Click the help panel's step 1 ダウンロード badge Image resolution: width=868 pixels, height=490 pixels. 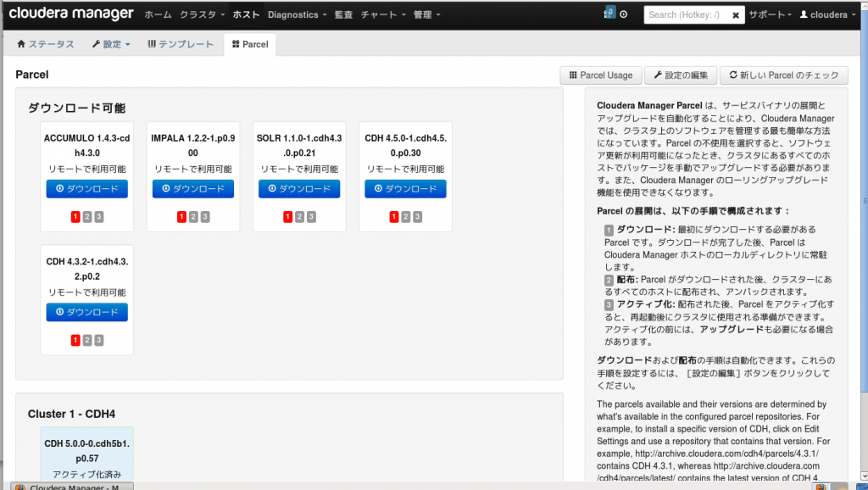[609, 230]
